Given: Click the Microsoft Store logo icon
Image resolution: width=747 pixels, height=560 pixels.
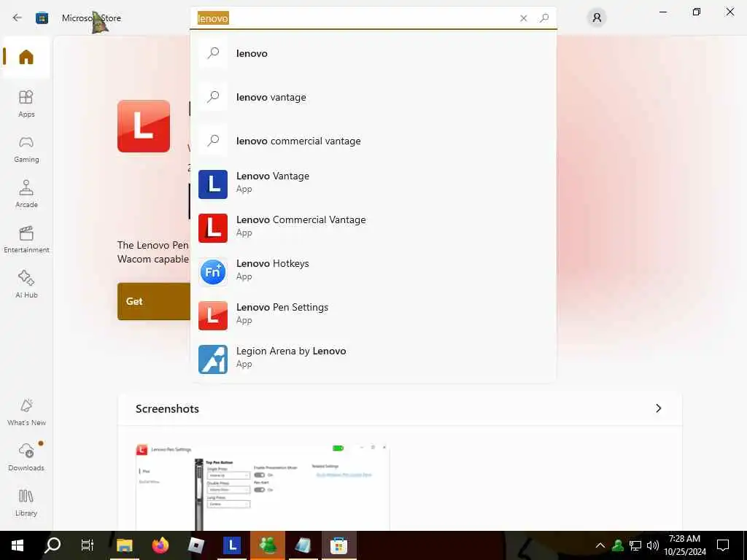Looking at the screenshot, I should tap(42, 18).
